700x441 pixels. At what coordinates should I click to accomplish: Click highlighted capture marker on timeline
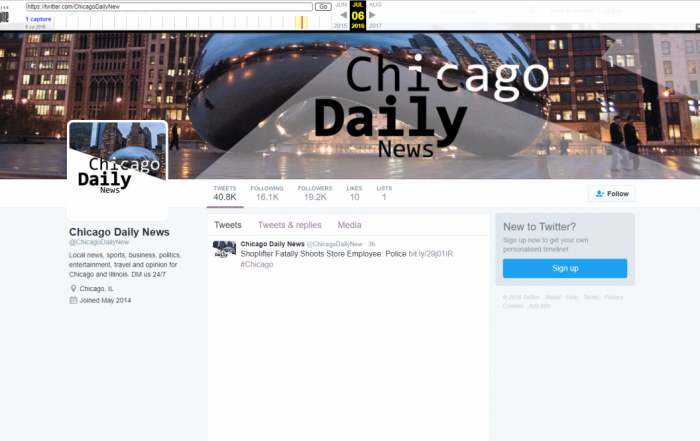(x=302, y=22)
